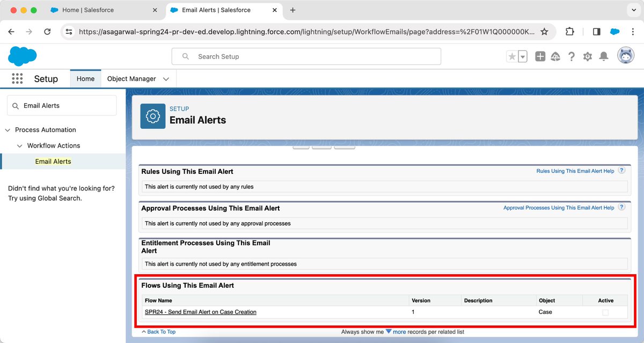Select Email Alerts in the setup tree
The height and width of the screenshot is (343, 644).
(x=53, y=161)
